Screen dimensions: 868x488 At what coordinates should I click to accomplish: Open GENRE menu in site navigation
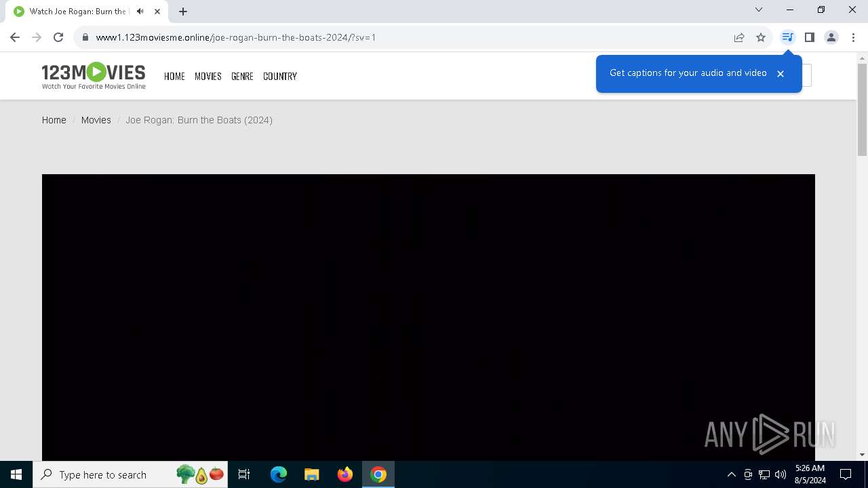(x=242, y=77)
